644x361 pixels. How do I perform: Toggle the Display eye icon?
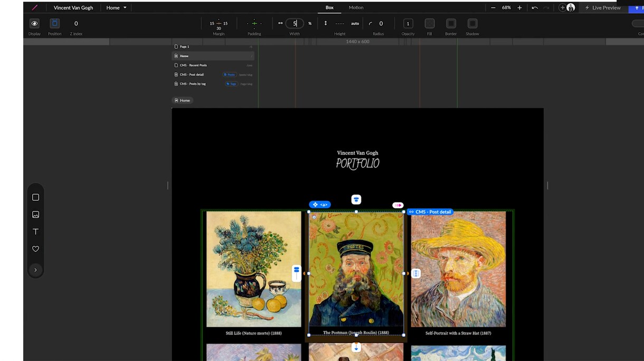[34, 23]
